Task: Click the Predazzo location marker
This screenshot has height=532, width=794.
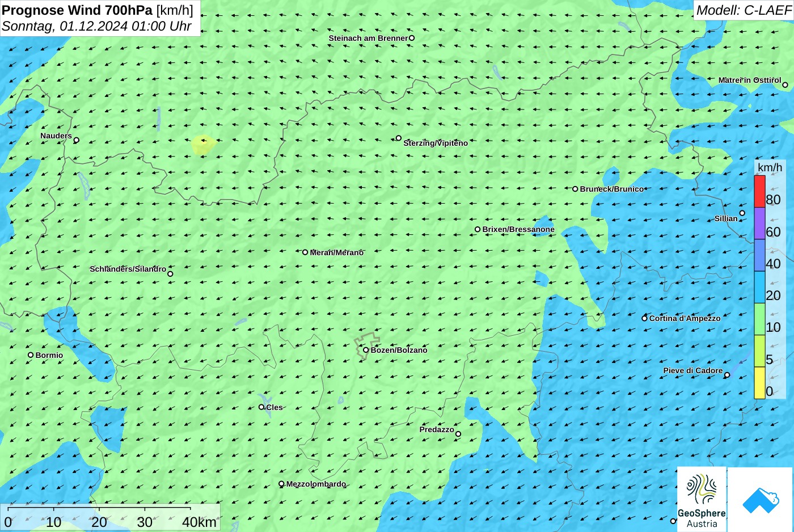Action: point(458,434)
